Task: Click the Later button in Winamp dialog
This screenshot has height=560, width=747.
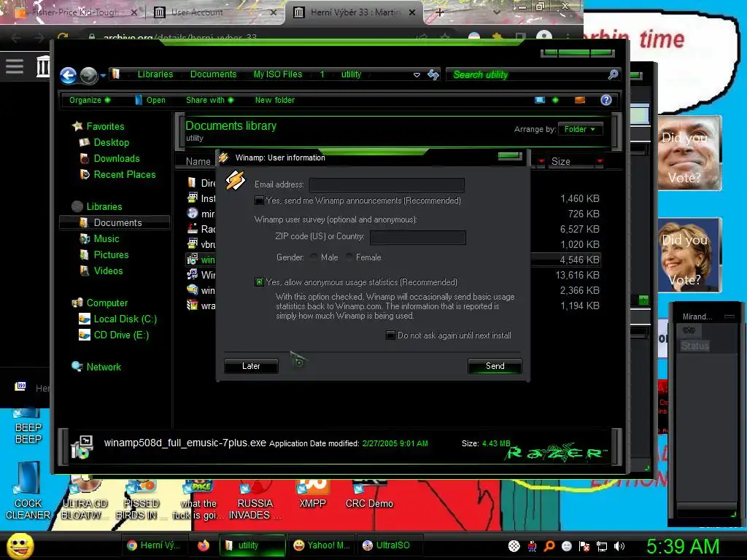Action: click(x=251, y=366)
